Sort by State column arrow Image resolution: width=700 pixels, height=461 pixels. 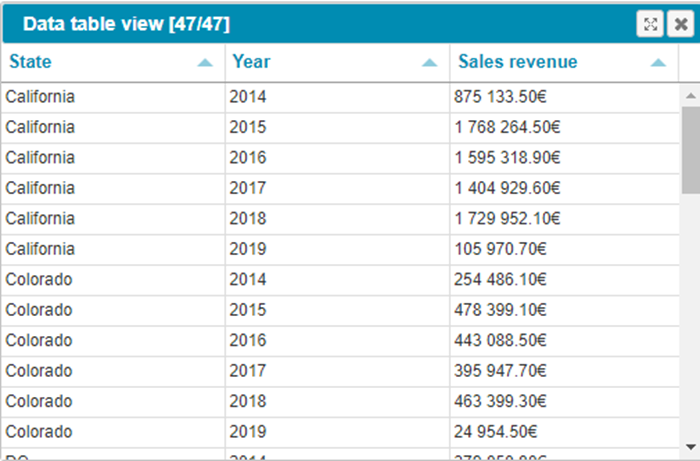[x=205, y=63]
